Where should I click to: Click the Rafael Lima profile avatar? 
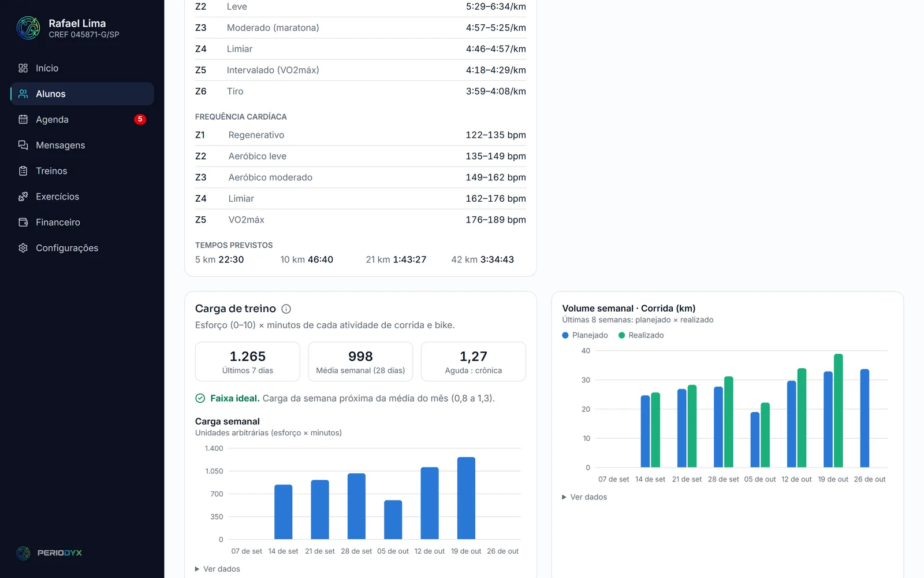28,28
